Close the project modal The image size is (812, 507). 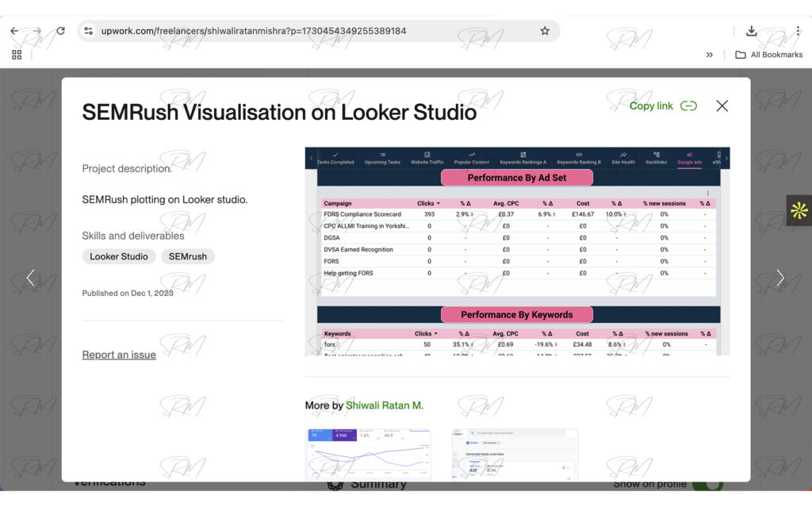click(x=722, y=106)
